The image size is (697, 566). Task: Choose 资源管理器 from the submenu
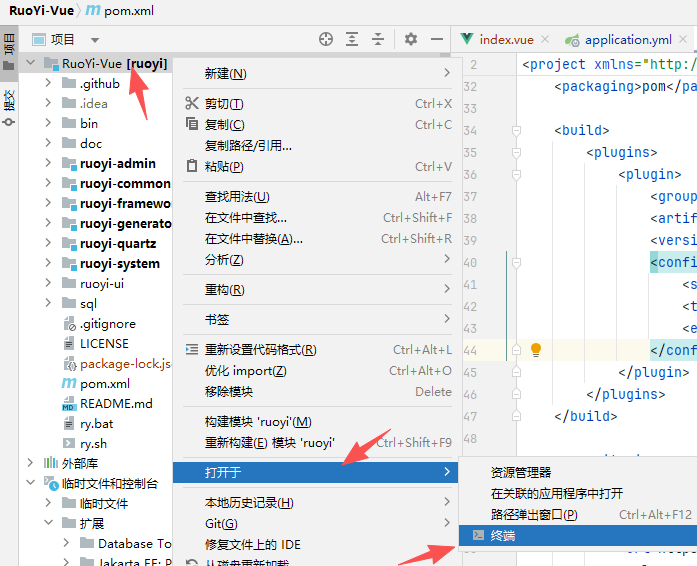point(520,472)
